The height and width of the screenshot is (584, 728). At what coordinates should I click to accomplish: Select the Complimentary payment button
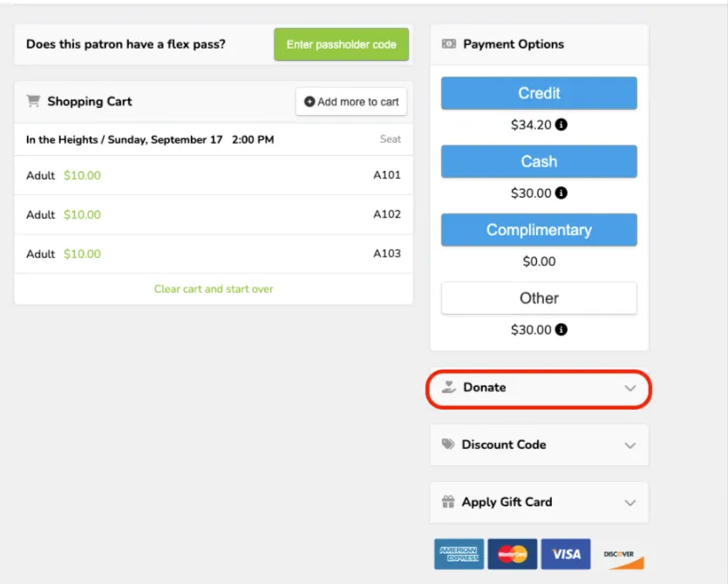point(539,230)
